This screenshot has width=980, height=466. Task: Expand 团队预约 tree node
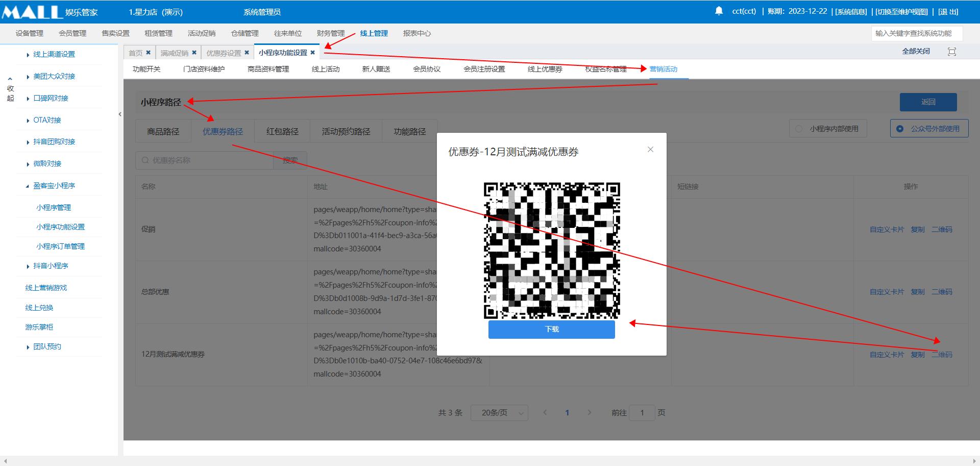(28, 347)
